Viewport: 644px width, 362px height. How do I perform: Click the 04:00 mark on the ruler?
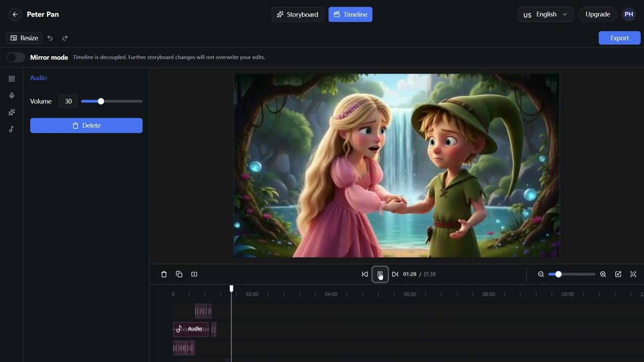(331, 294)
